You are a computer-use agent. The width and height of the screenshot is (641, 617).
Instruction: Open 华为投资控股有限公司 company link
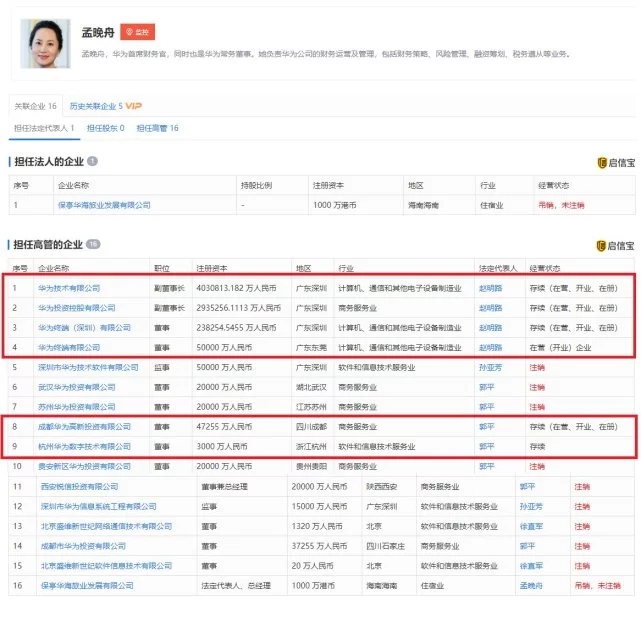coord(75,307)
